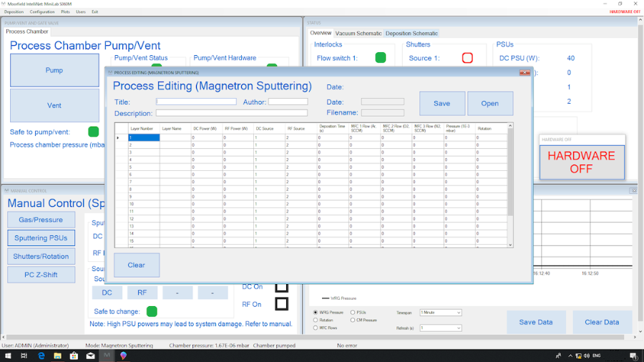Open the Deposition menu

(x=14, y=12)
